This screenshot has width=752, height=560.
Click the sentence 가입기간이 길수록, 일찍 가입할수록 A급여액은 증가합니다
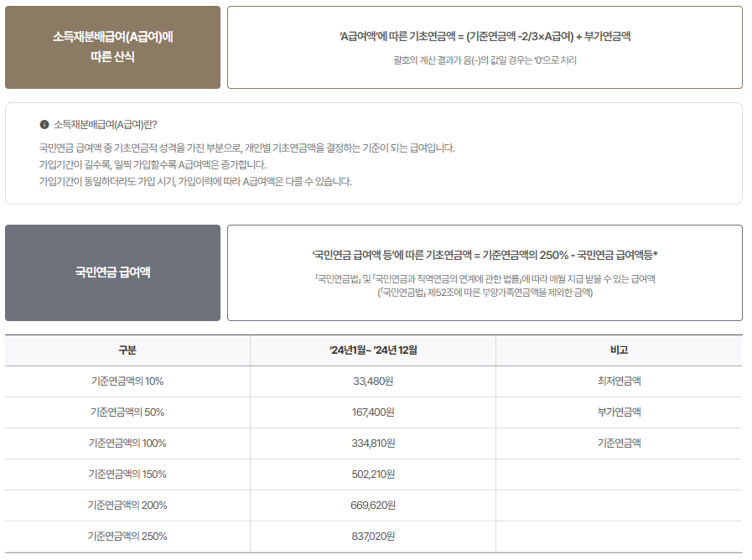click(x=153, y=165)
